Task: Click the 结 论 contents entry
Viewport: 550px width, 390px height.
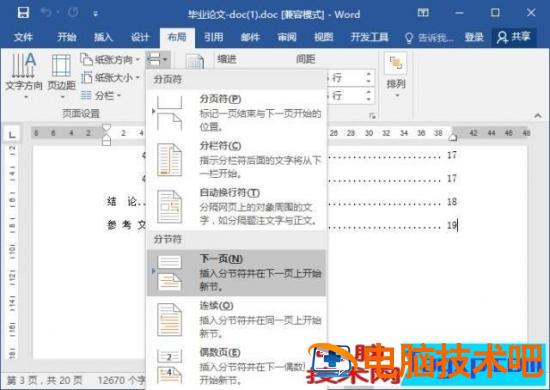Action: pyautogui.click(x=122, y=202)
